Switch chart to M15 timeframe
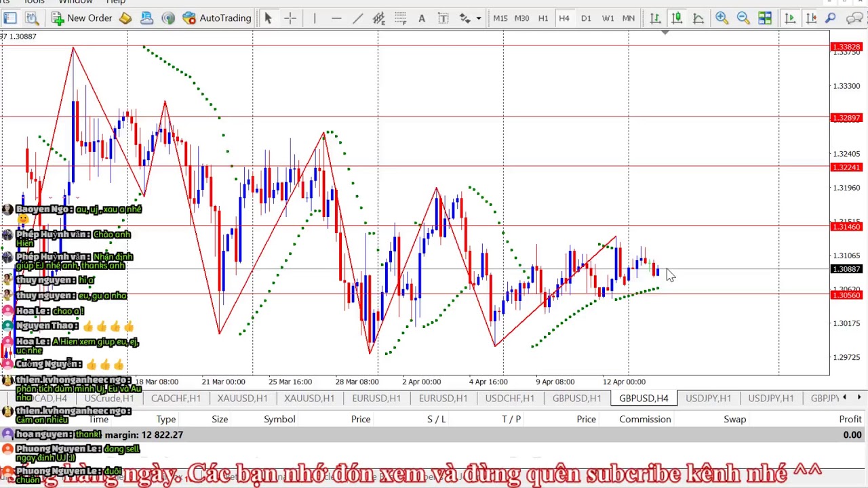868x488 pixels. pos(500,18)
